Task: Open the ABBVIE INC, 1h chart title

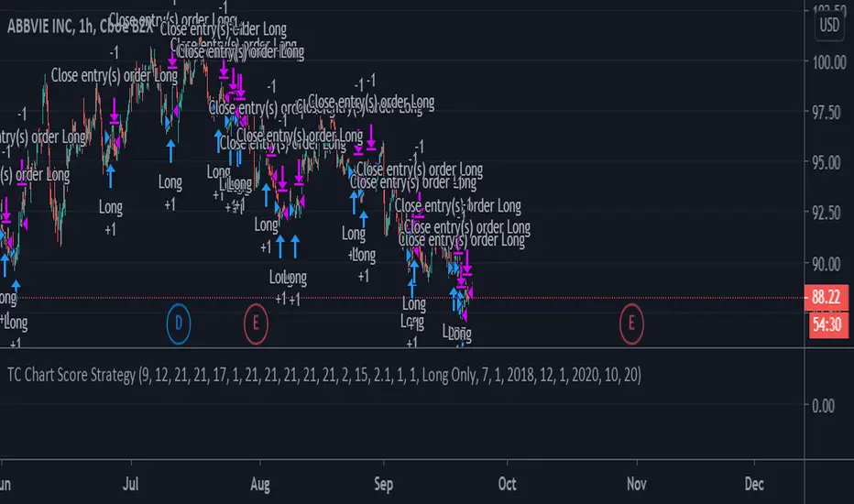Action: pyautogui.click(x=81, y=27)
